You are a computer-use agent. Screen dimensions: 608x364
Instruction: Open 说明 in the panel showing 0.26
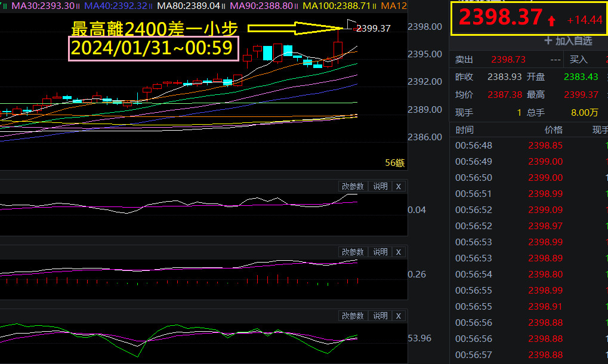coord(380,252)
